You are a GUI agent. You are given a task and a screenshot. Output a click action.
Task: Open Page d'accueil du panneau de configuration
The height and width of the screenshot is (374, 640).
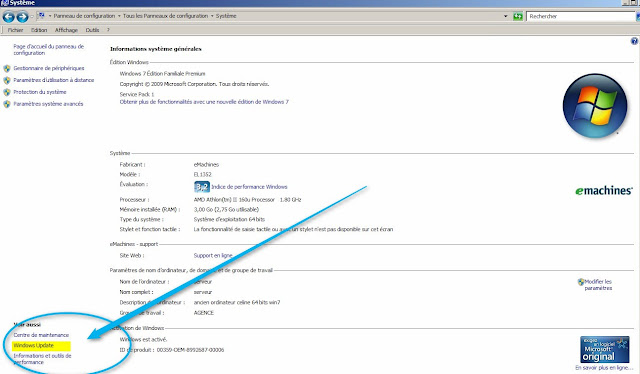point(49,50)
